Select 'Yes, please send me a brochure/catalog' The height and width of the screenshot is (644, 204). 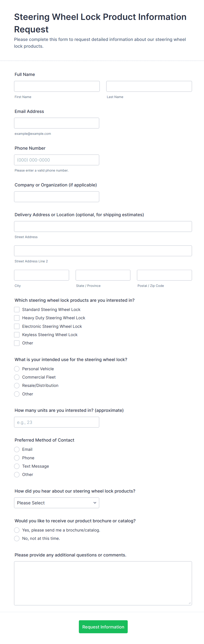(x=17, y=530)
